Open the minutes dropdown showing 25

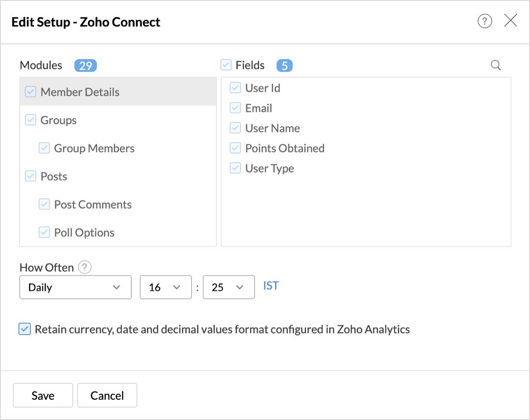228,287
